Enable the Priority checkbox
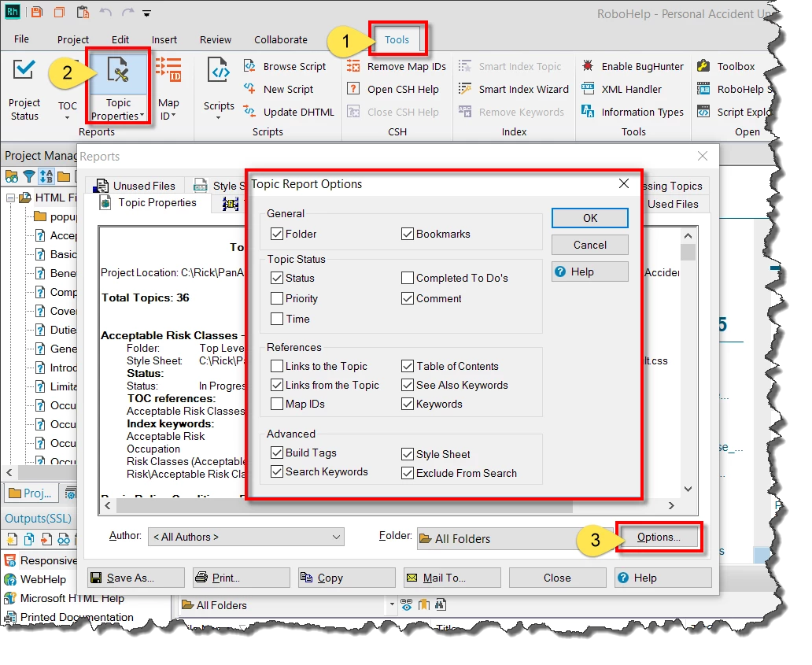The width and height of the screenshot is (812, 665). pos(277,298)
